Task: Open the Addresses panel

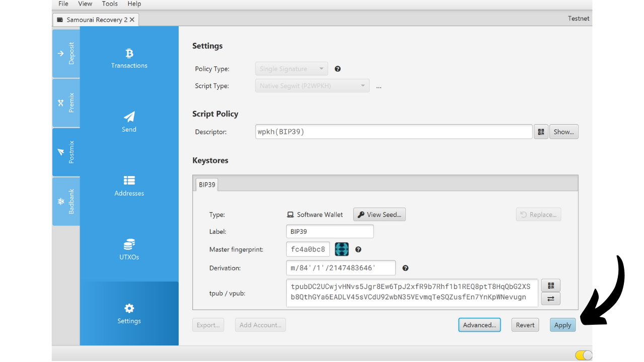Action: tap(129, 186)
